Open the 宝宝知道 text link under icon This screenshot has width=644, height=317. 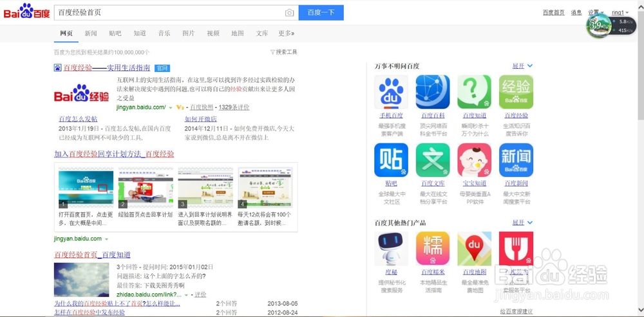[x=475, y=183]
